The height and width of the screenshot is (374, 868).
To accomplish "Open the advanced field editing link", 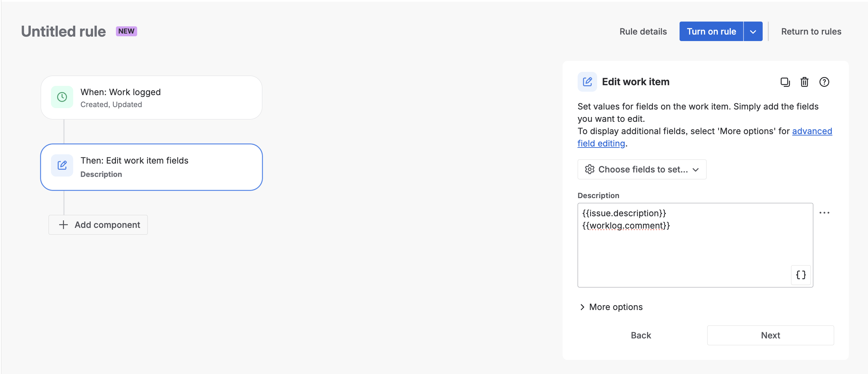I will coord(812,131).
